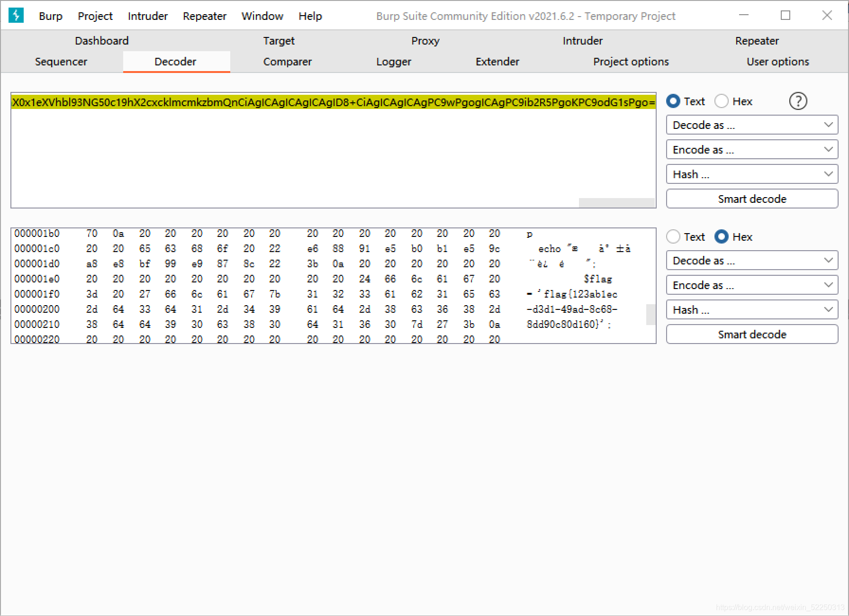Switch to the Target tab
Image resolution: width=849 pixels, height=616 pixels.
[279, 41]
